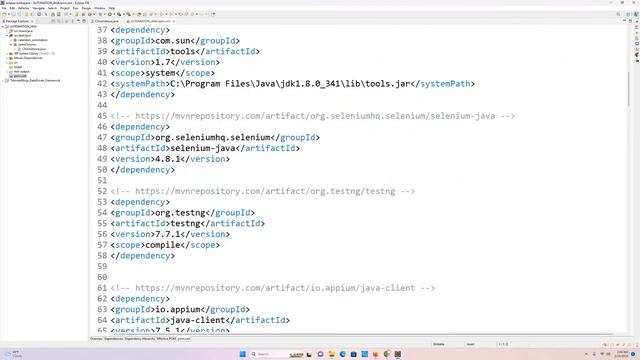Switch to the Overview tab of the POM editor
The image size is (640, 360).
[96, 339]
